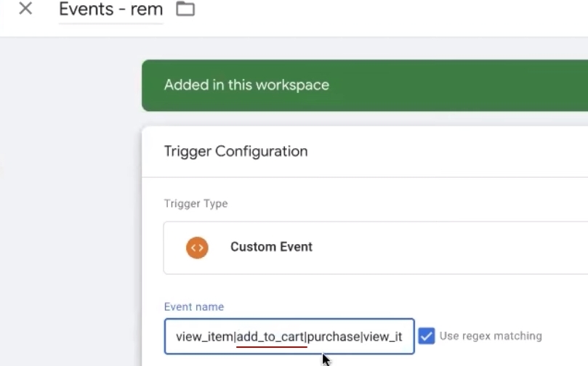Toggle the Use regex matching checkbox

point(427,336)
